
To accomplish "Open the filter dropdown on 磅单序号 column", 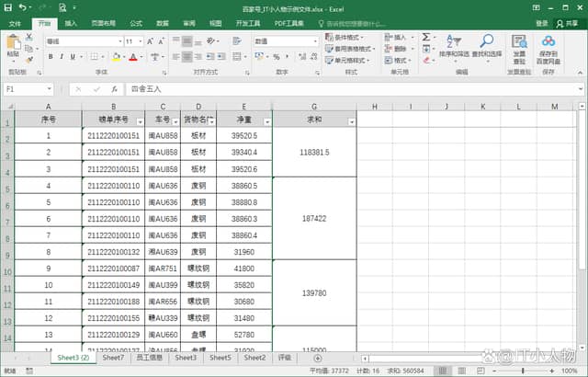I will pos(139,121).
